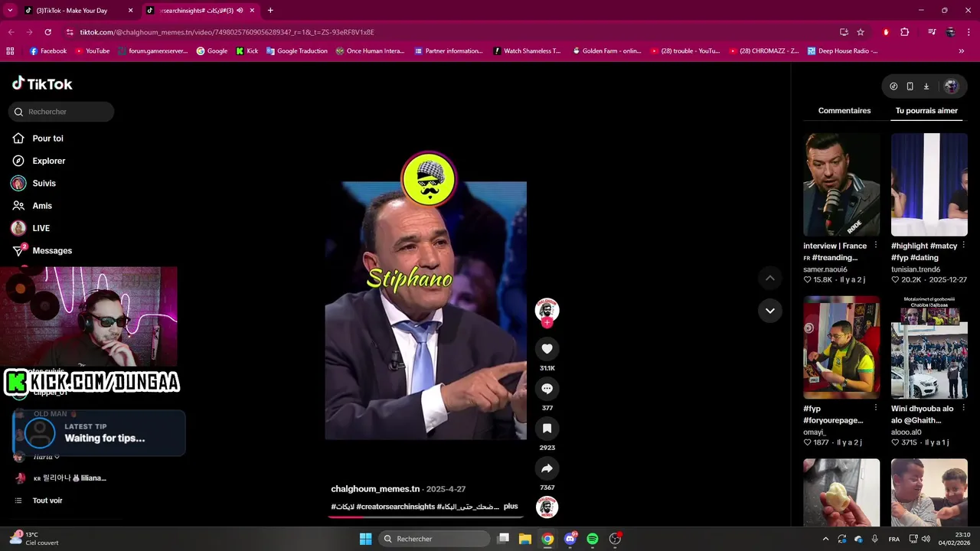The height and width of the screenshot is (551, 980).
Task: Open options for the Wini dhyouba alo video
Action: click(963, 409)
